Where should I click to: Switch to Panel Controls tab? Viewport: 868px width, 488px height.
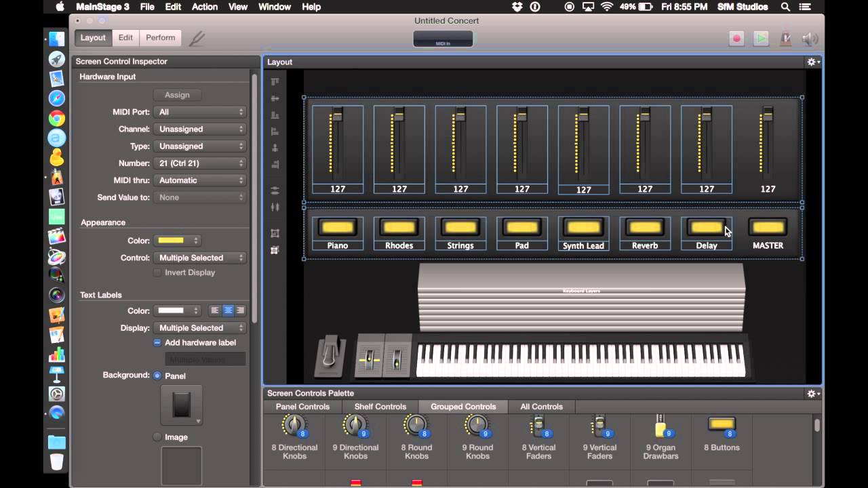click(302, 407)
